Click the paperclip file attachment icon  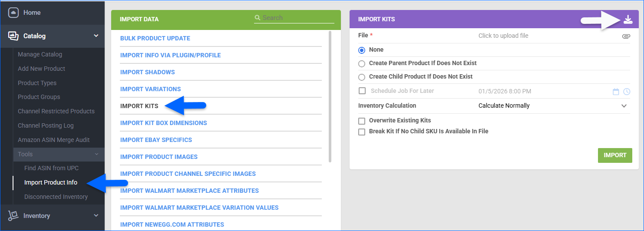(x=626, y=36)
